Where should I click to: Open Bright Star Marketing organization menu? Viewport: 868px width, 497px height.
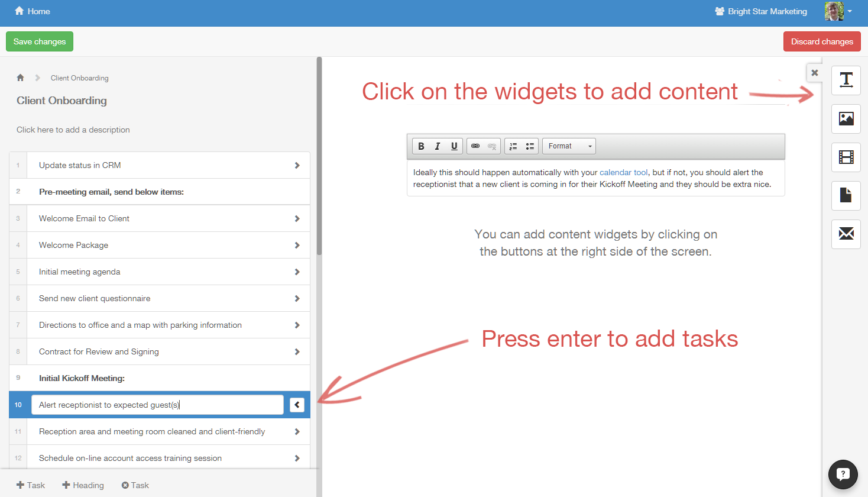(x=761, y=11)
